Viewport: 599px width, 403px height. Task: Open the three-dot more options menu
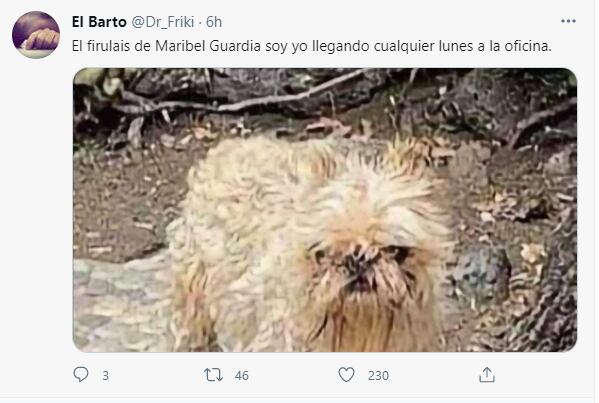568,21
